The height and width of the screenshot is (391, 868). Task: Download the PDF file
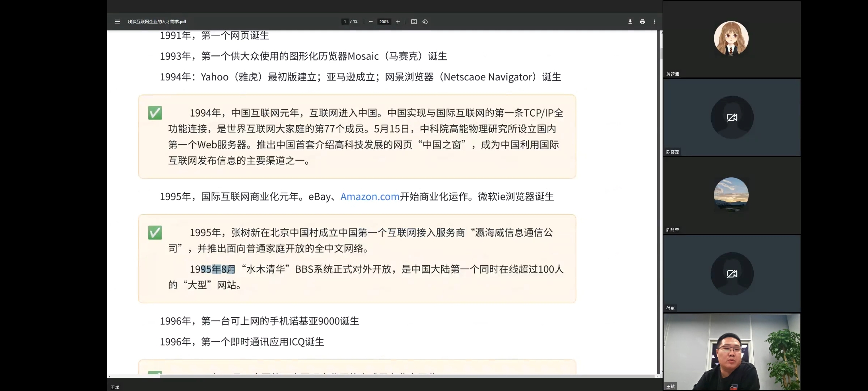pyautogui.click(x=630, y=22)
